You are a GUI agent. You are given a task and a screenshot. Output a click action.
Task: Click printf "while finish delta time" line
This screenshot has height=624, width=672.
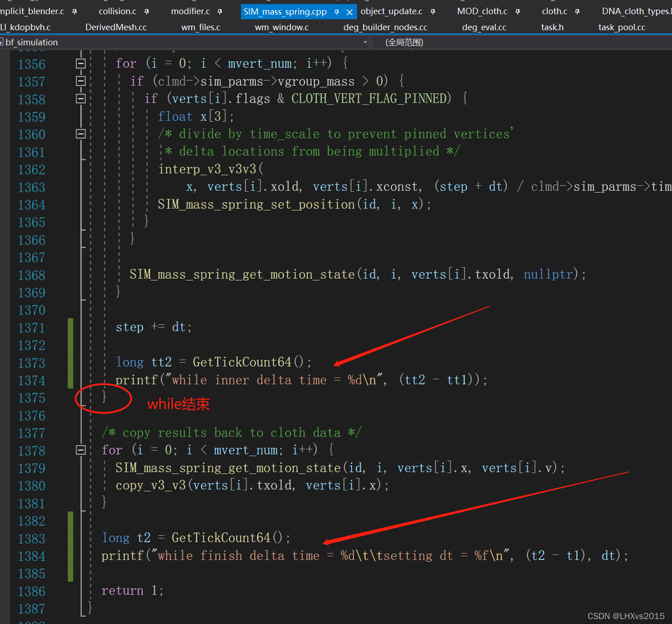coord(365,556)
